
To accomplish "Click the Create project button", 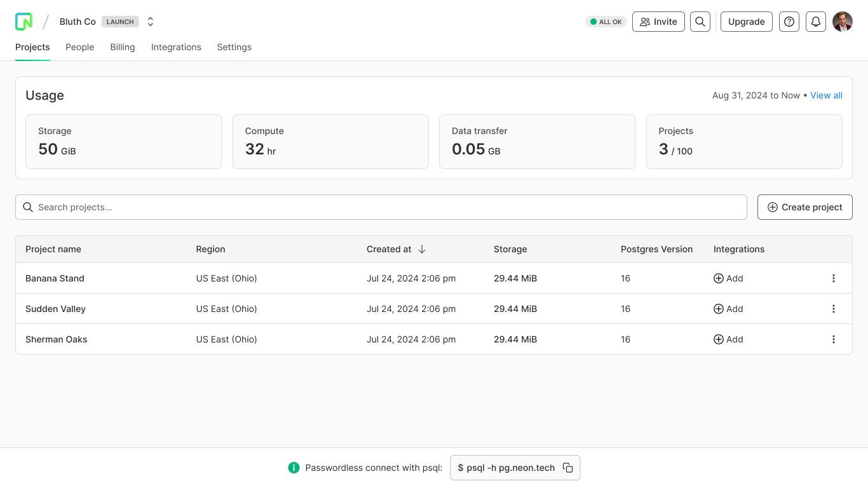I will click(804, 207).
